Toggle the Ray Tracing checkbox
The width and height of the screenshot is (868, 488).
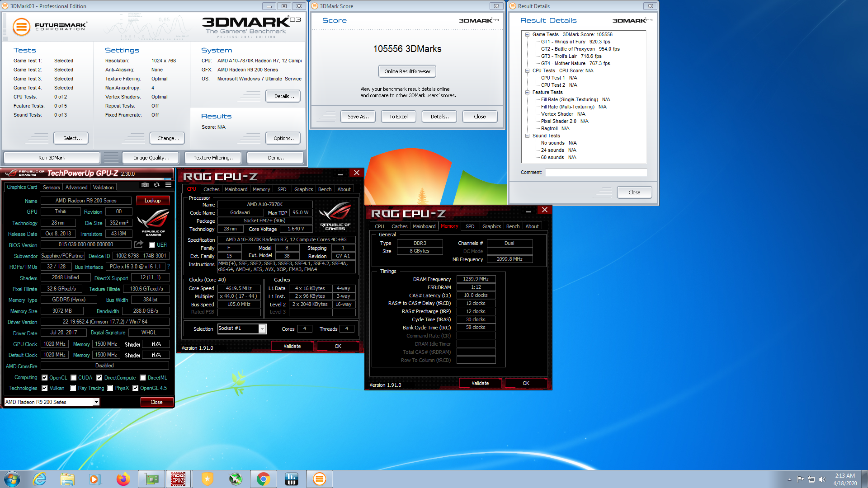point(73,388)
